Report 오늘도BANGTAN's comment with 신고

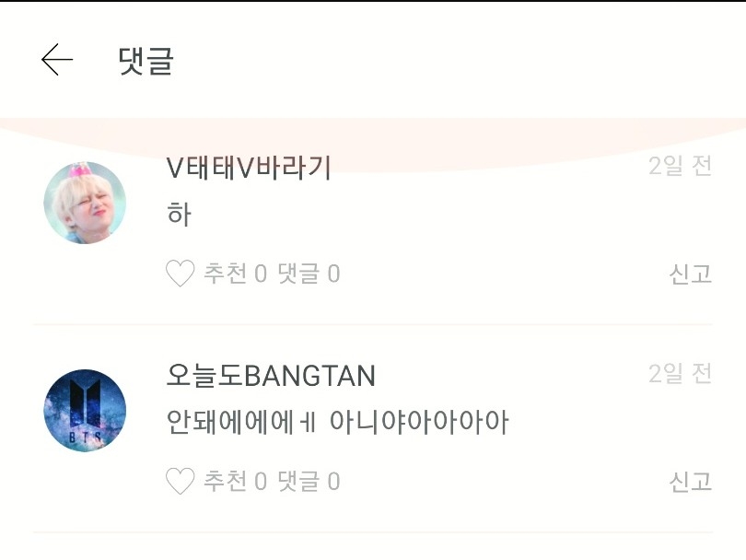[690, 481]
